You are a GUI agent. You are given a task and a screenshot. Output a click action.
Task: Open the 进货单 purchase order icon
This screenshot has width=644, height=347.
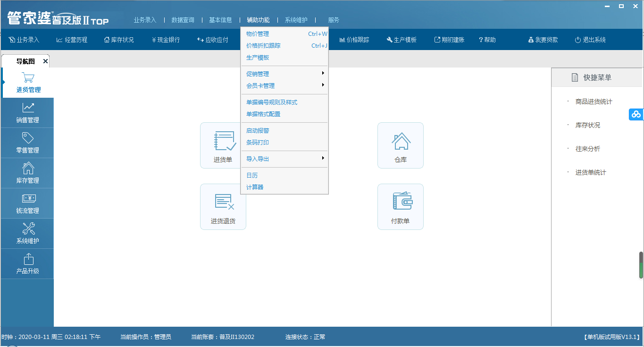223,145
